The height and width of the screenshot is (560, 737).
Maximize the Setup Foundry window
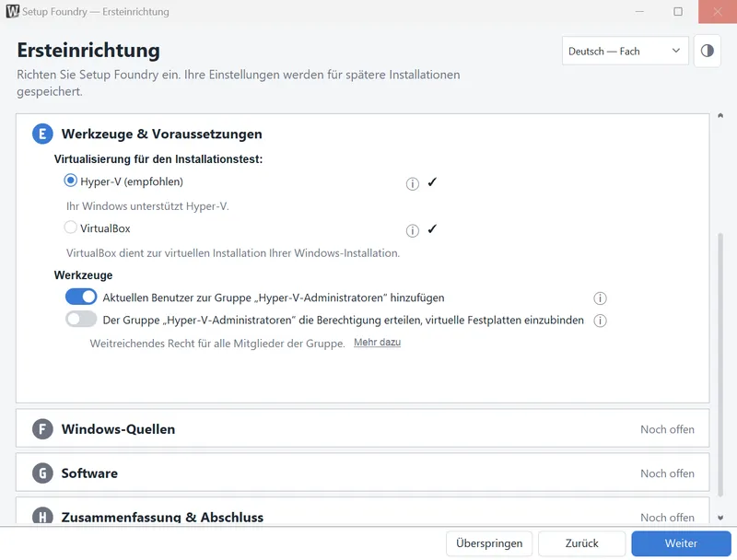(x=678, y=11)
